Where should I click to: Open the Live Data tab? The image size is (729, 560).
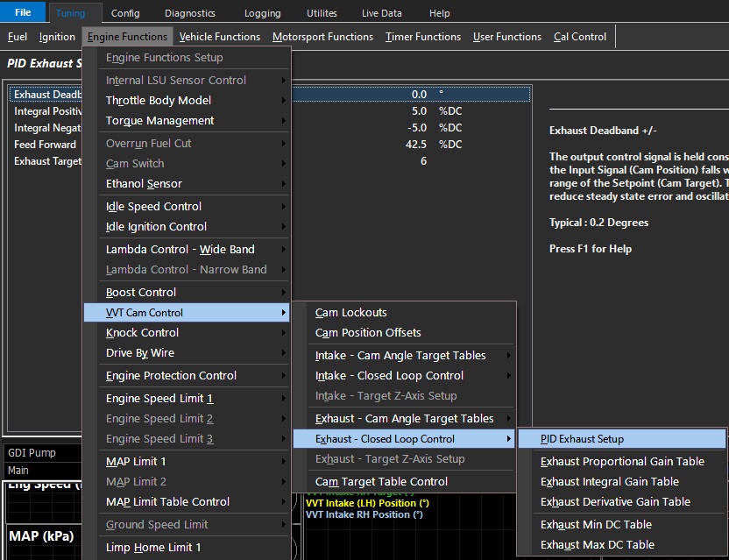coord(382,13)
